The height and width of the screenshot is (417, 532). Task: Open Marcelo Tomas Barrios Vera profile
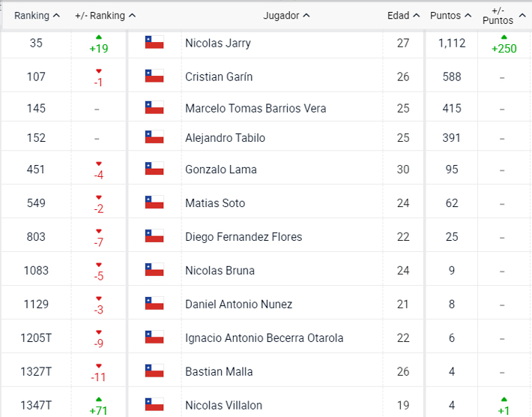(256, 108)
